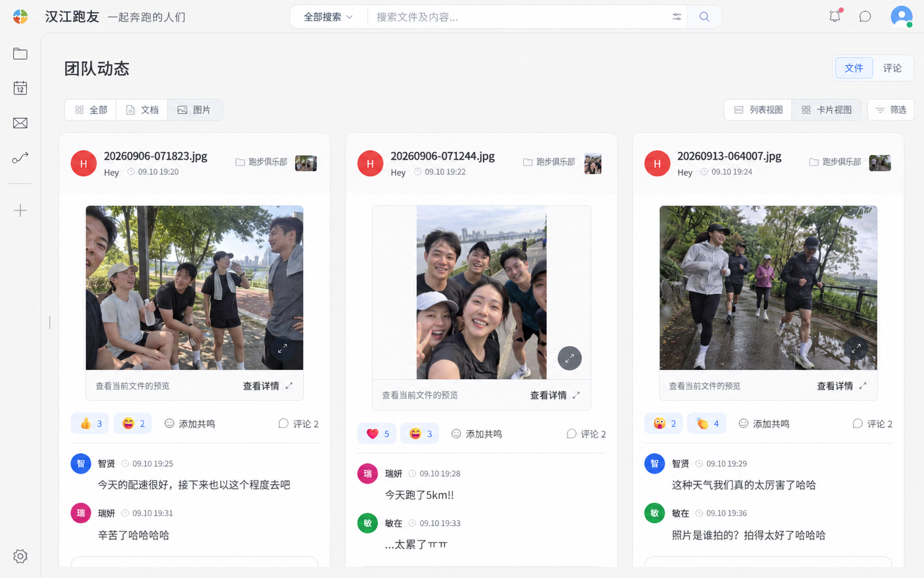Open the workflow route icon in sidebar
Image resolution: width=924 pixels, height=578 pixels.
20,158
